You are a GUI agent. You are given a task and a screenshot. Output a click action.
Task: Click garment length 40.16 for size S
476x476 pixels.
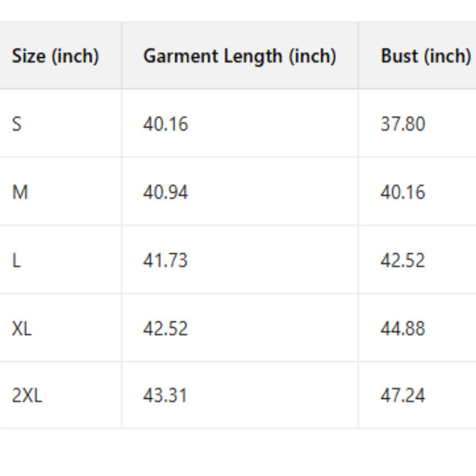click(x=166, y=124)
